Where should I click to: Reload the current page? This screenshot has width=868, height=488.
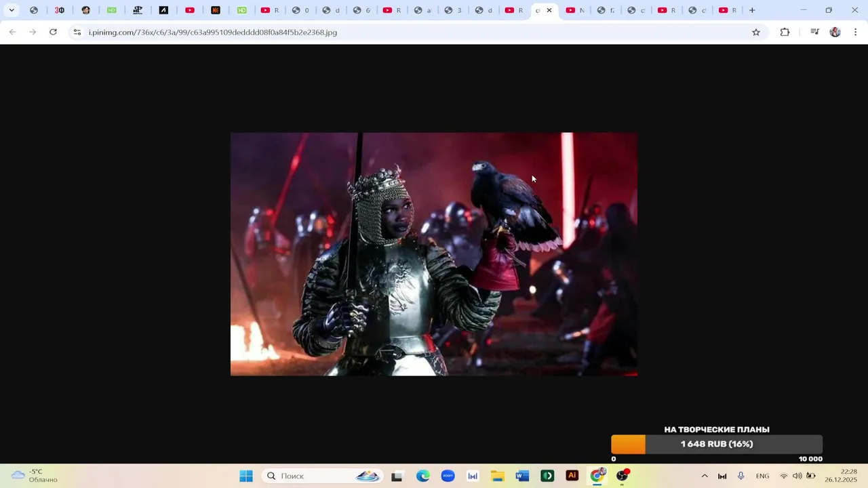click(53, 32)
